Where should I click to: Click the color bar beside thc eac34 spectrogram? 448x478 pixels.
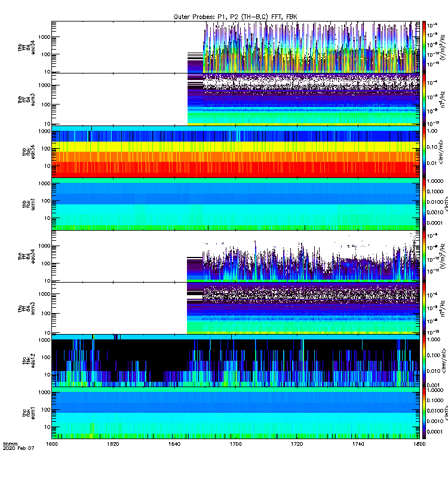point(424,256)
